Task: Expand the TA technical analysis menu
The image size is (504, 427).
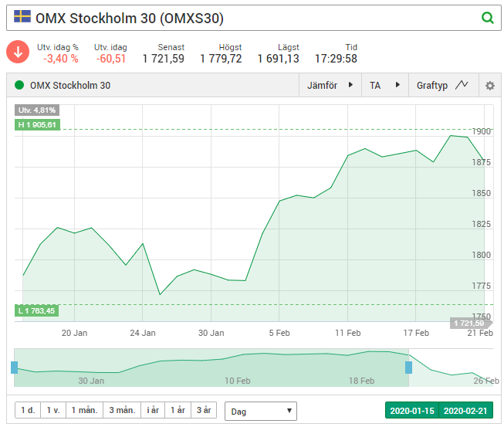Action: pos(384,85)
